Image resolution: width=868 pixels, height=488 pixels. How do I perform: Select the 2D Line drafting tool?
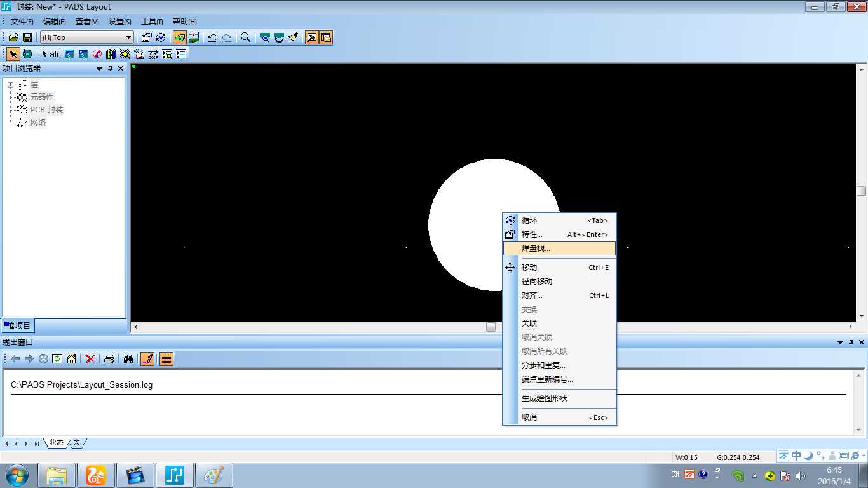(x=41, y=54)
